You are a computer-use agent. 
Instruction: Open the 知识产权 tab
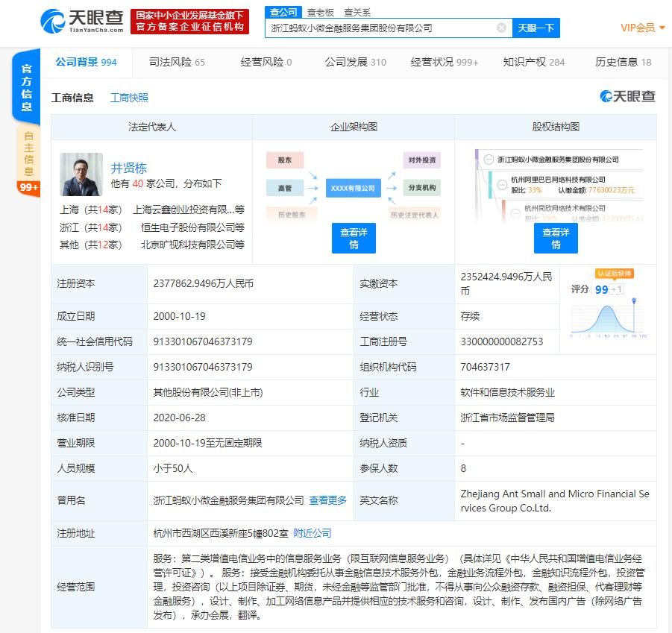coord(533,62)
